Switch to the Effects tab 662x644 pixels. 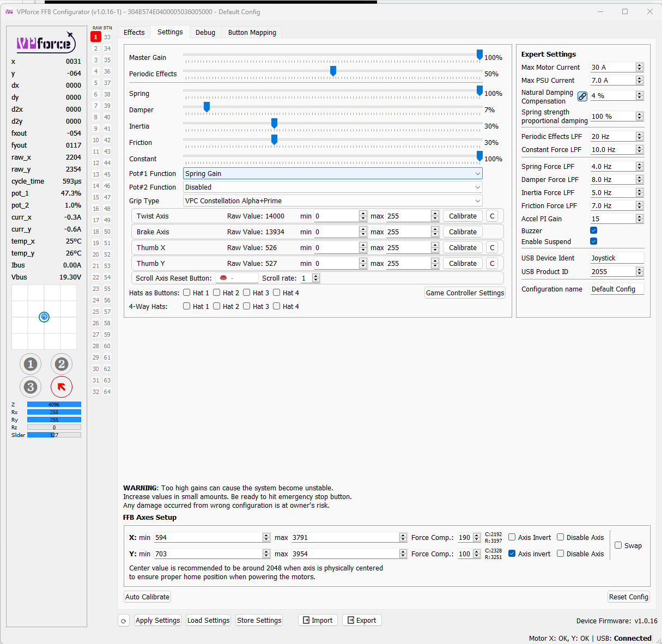click(134, 33)
